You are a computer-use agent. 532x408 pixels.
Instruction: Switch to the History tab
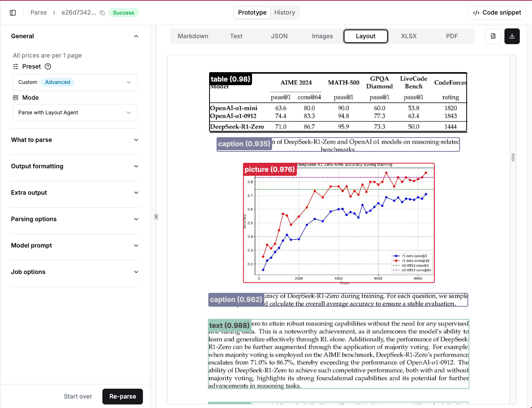[x=285, y=13]
